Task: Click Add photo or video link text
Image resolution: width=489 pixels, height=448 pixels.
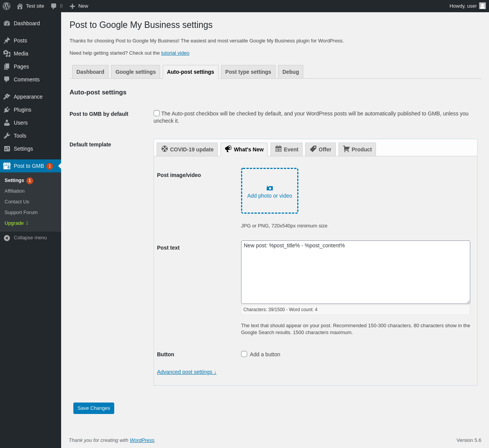Action: [270, 196]
